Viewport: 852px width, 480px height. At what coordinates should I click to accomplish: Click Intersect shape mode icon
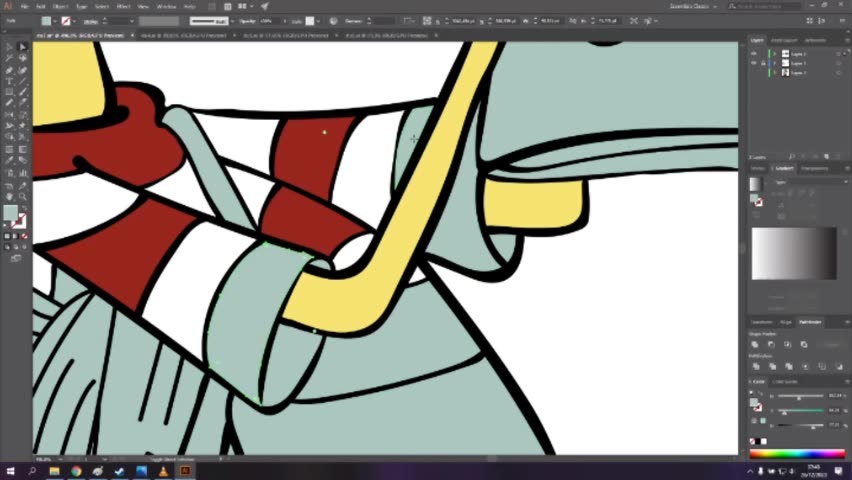click(787, 344)
